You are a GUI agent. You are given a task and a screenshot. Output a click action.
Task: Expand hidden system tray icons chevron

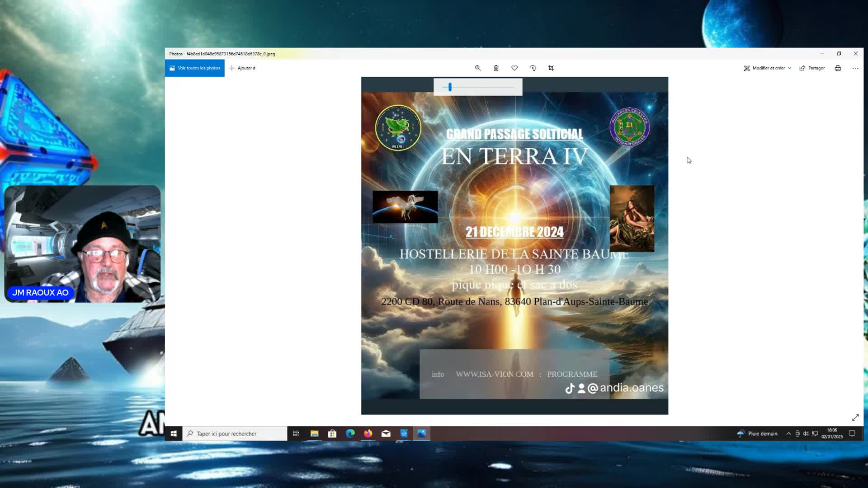point(788,433)
